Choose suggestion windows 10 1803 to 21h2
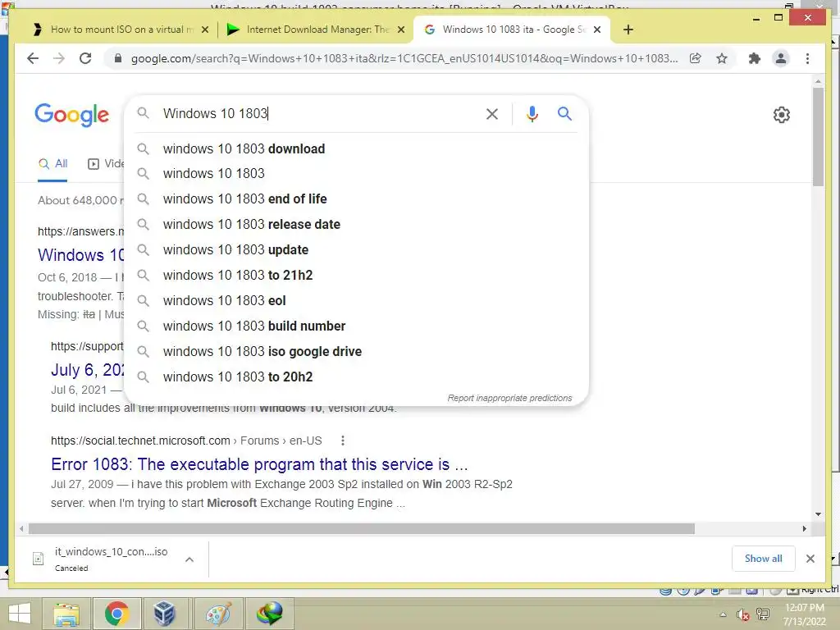The image size is (840, 630). [x=356, y=275]
